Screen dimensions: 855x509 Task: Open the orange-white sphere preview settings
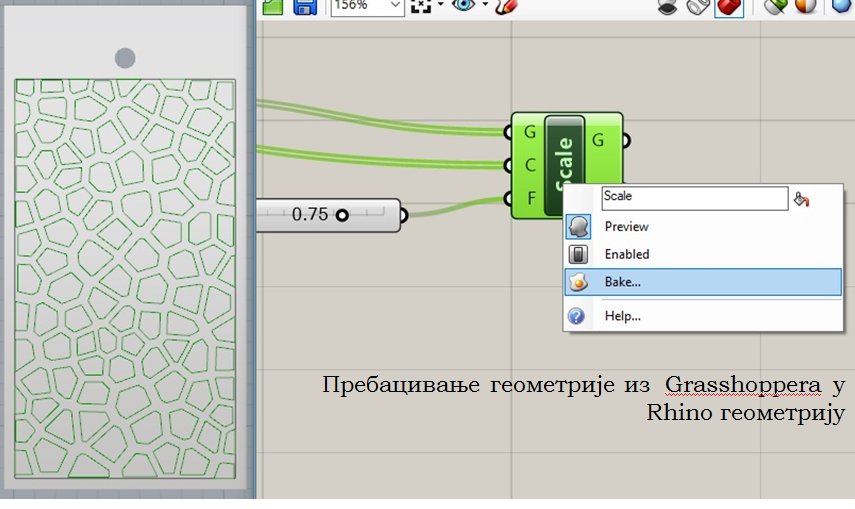(x=806, y=6)
